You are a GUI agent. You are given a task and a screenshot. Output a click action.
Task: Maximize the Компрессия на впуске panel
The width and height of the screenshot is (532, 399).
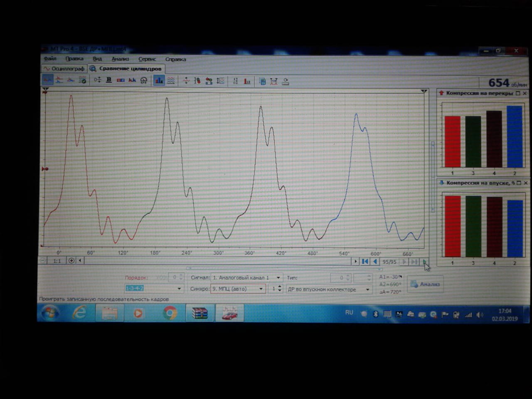[x=519, y=183]
